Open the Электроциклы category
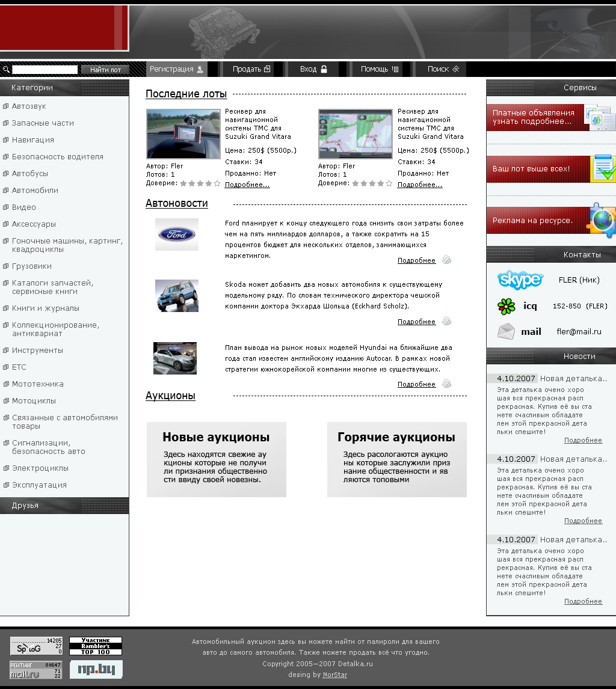 point(40,468)
